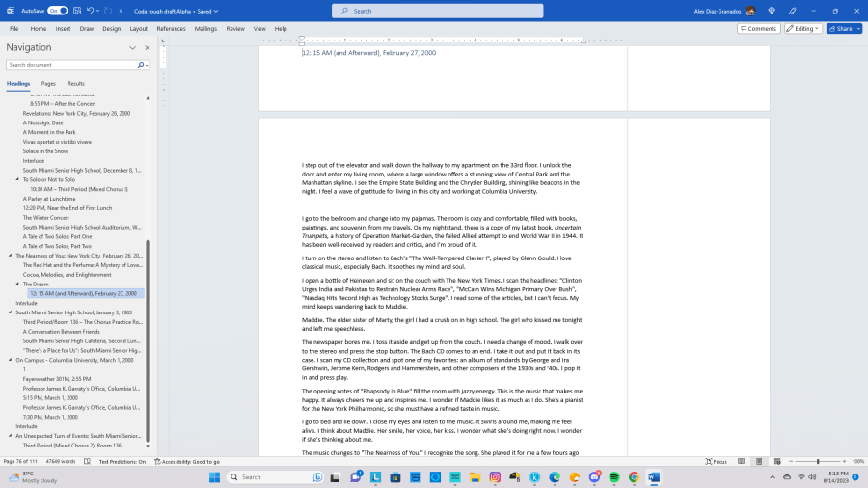Open the References ribbon tab
868x488 pixels.
[171, 29]
